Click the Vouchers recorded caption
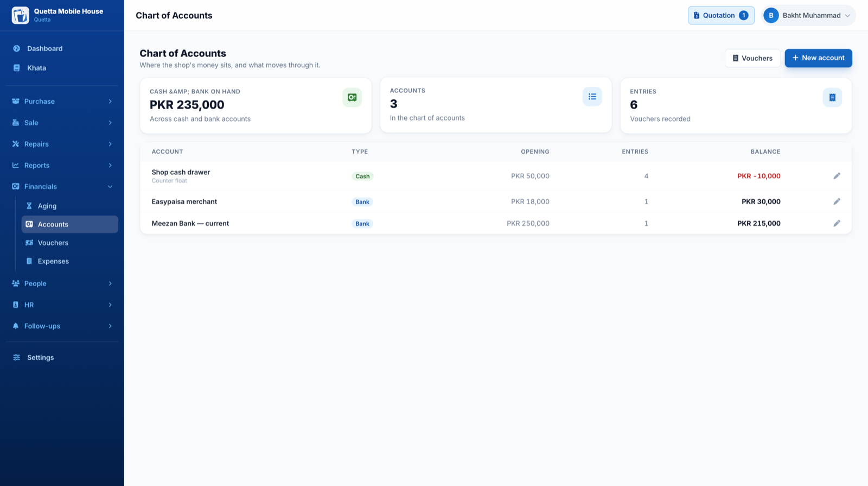Screen dimensions: 868x486 (x=660, y=119)
